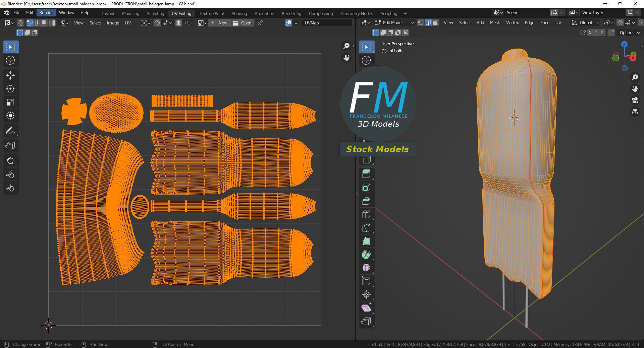The image size is (644, 348).
Task: Open the Mesh menu in 3D viewport
Action: tap(495, 23)
